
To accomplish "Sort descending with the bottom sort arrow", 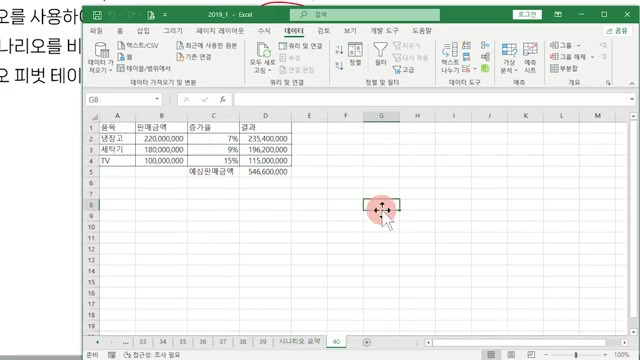I will click(x=339, y=65).
